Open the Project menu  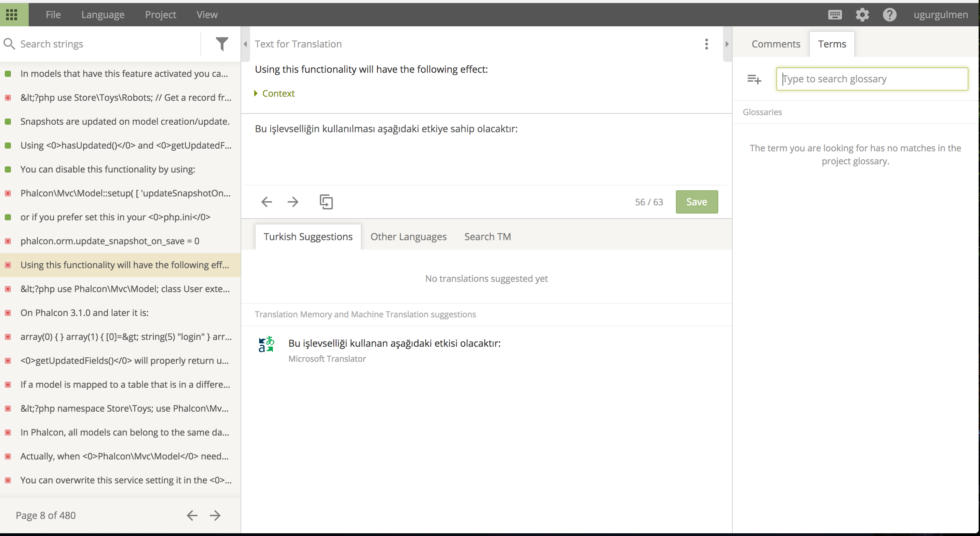[161, 14]
